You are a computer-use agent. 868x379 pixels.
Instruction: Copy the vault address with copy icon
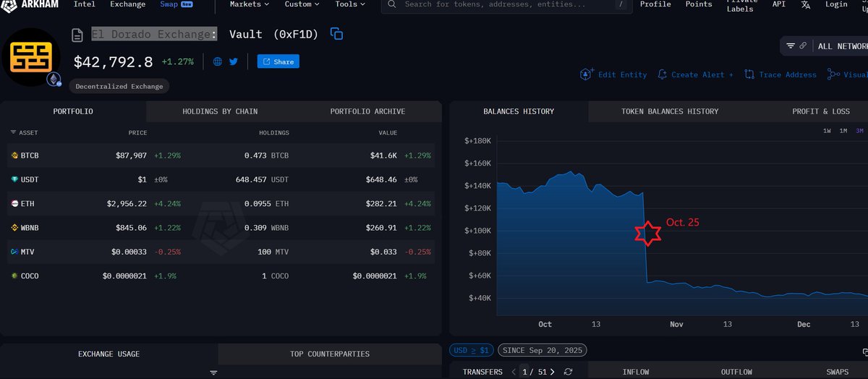click(x=336, y=34)
